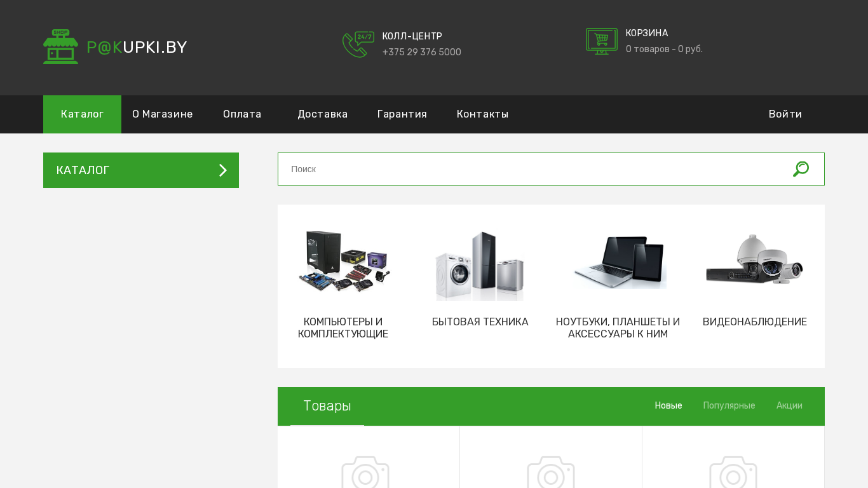Expand the КАТАЛОГ sidebar chevron

tap(222, 170)
